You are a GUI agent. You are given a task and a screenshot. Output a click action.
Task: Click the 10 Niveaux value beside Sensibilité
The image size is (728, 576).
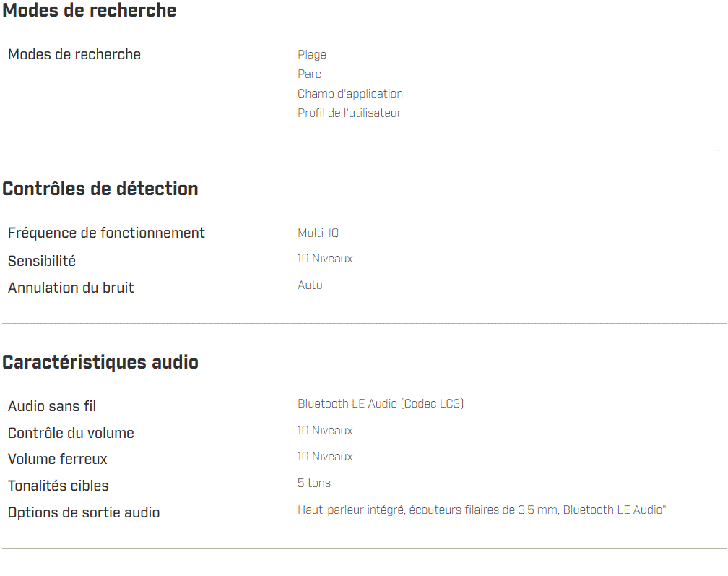click(x=325, y=259)
